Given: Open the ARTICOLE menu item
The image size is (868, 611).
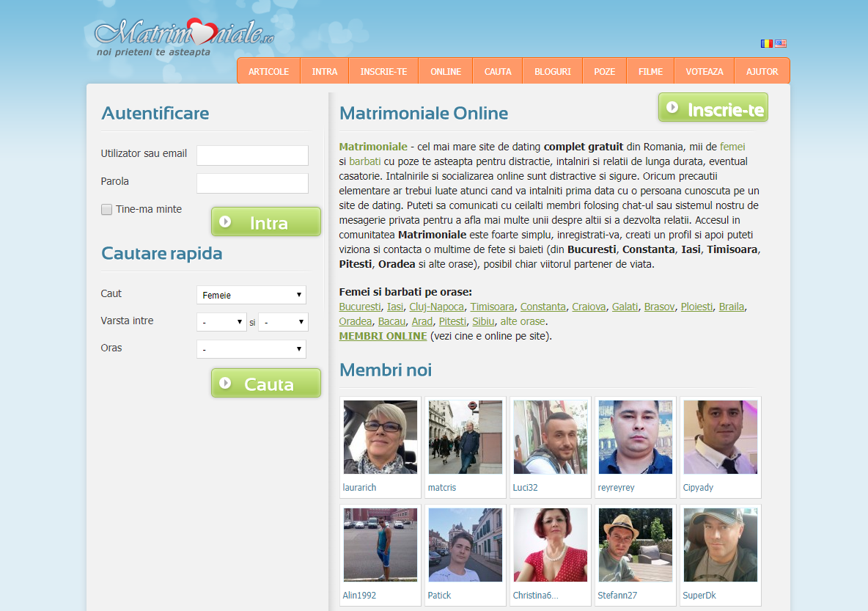Looking at the screenshot, I should pos(268,71).
